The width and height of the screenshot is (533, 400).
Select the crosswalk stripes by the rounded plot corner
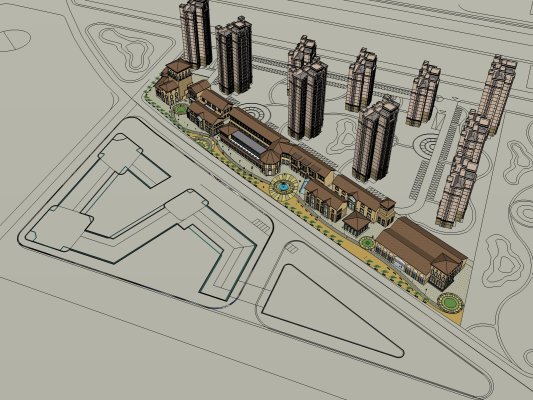(x=261, y=225)
